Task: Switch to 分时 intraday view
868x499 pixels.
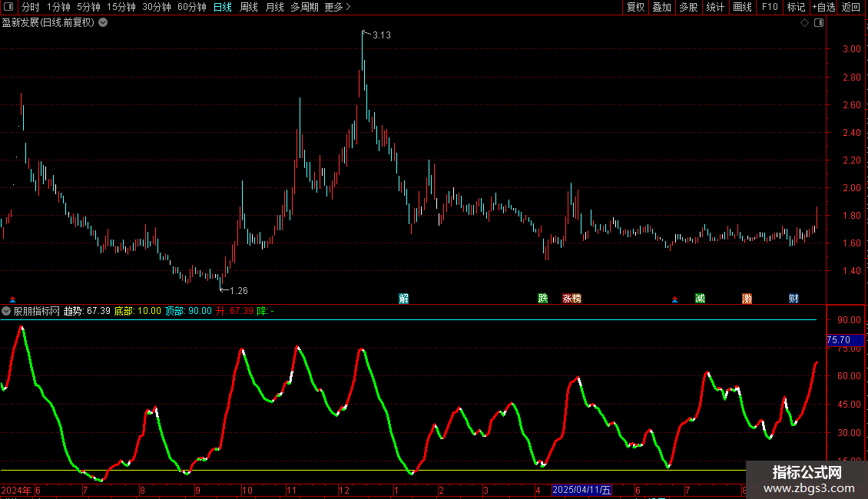Action: pyautogui.click(x=31, y=7)
